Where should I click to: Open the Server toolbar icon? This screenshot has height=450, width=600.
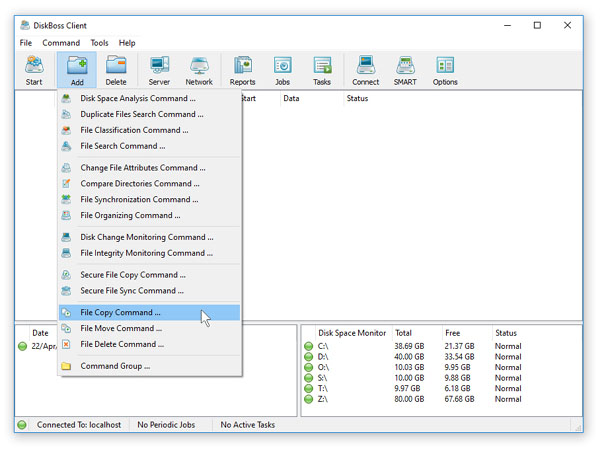(x=159, y=70)
